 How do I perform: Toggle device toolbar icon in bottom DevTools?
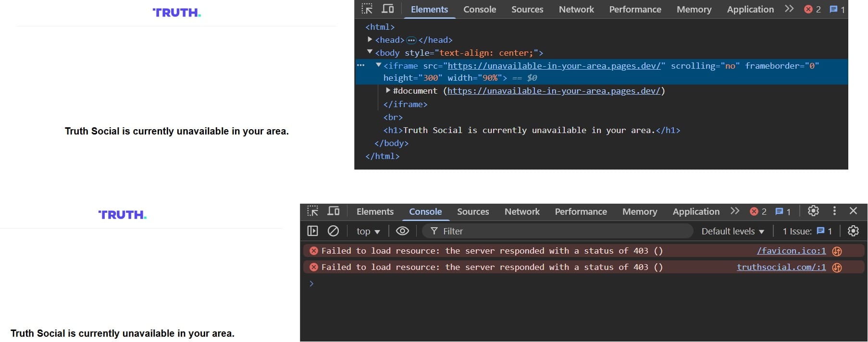point(333,211)
